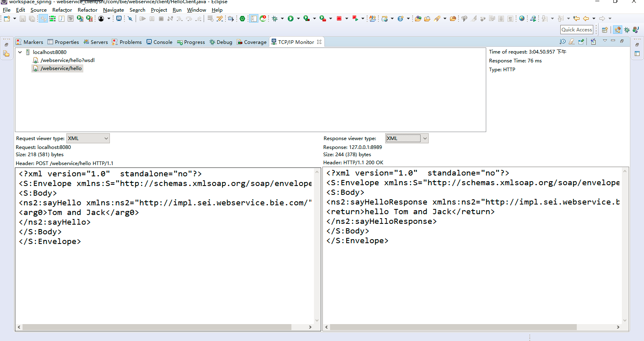Open the Project menu
Viewport: 644px width, 341px height.
click(x=159, y=10)
